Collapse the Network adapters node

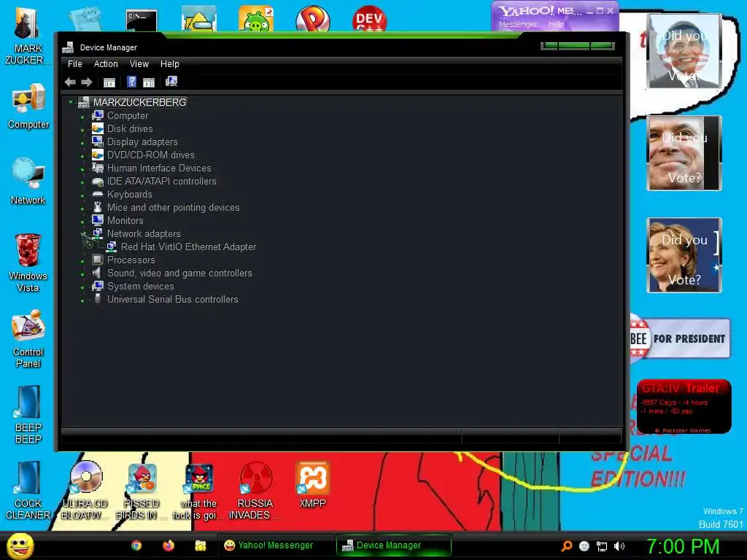(x=83, y=234)
